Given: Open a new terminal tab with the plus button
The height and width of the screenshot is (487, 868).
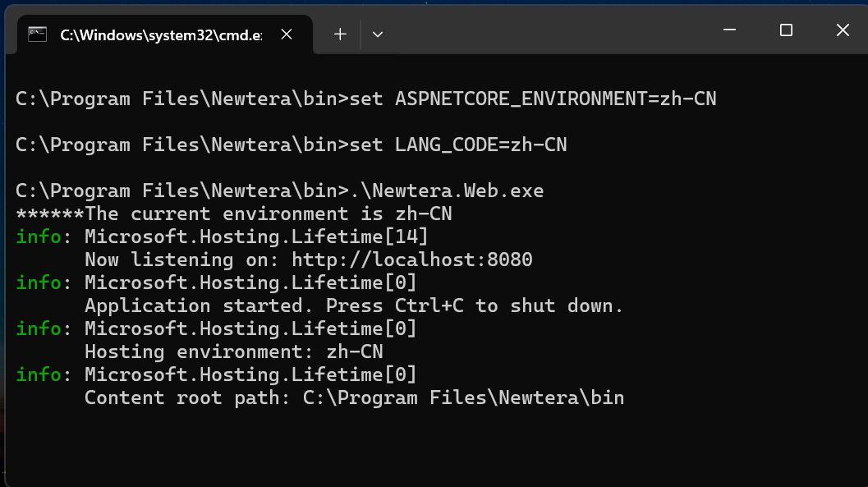Looking at the screenshot, I should 341,34.
